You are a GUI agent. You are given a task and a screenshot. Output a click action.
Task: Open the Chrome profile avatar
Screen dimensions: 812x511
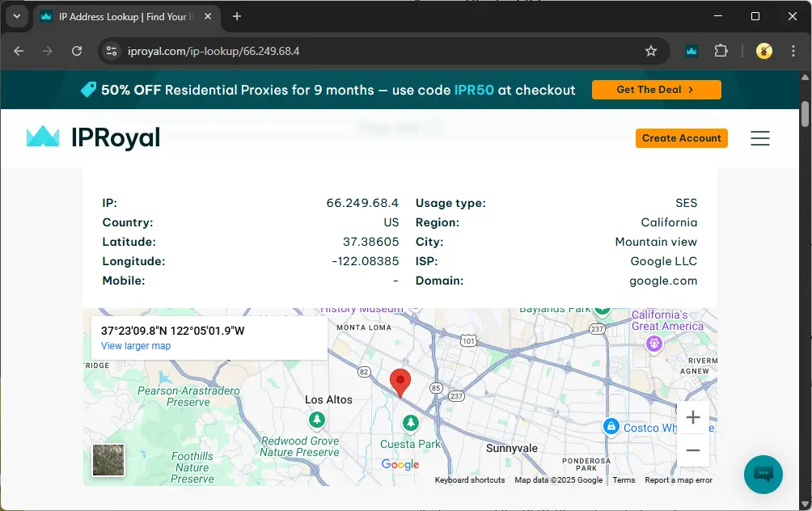pyautogui.click(x=763, y=51)
